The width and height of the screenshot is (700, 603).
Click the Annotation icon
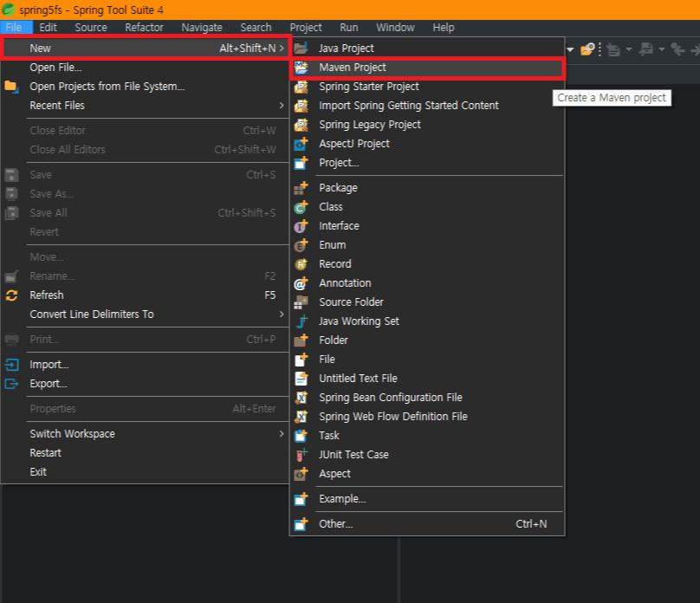point(301,283)
